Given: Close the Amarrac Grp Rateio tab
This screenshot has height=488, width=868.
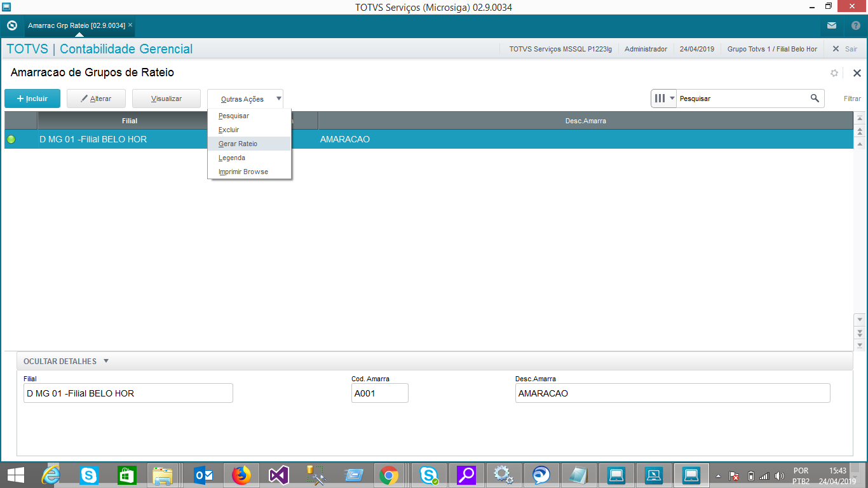Looking at the screenshot, I should tap(130, 25).
